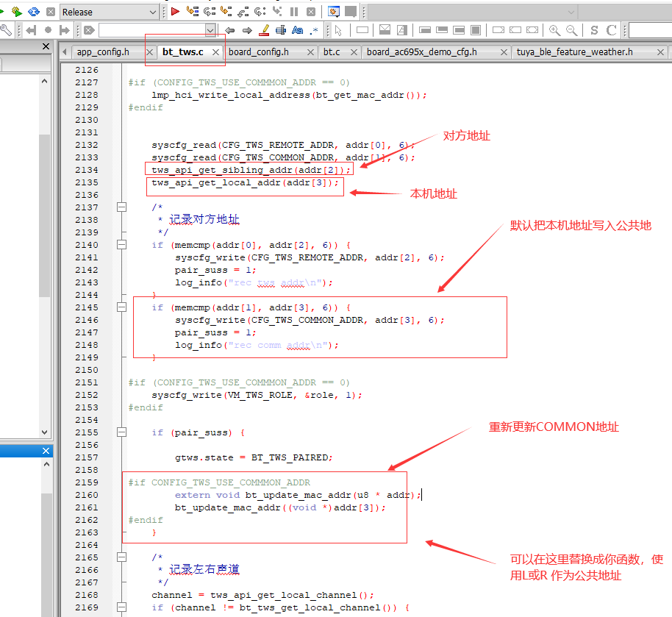Open the search history dropdown arrow
Viewport: 672px width, 617px height.
210,30
